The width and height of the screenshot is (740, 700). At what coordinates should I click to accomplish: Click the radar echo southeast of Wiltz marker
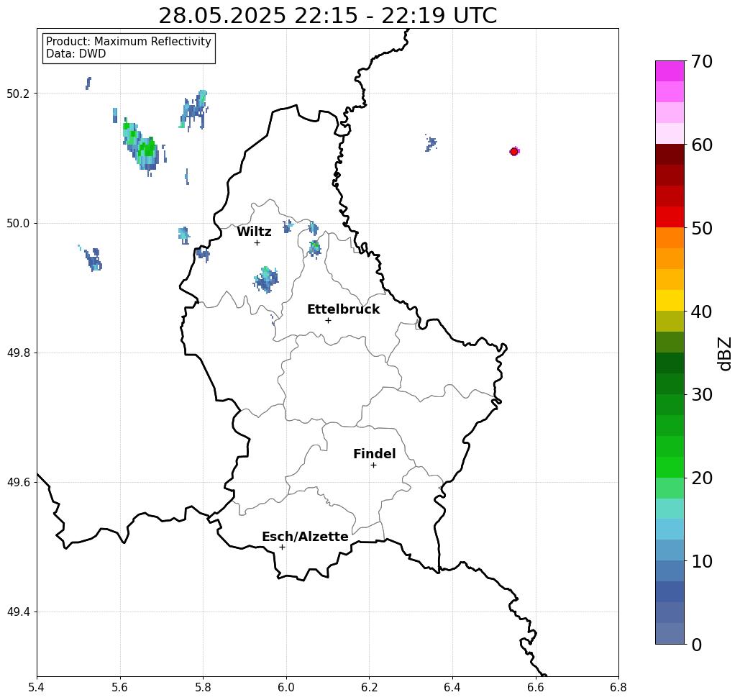pyautogui.click(x=267, y=279)
